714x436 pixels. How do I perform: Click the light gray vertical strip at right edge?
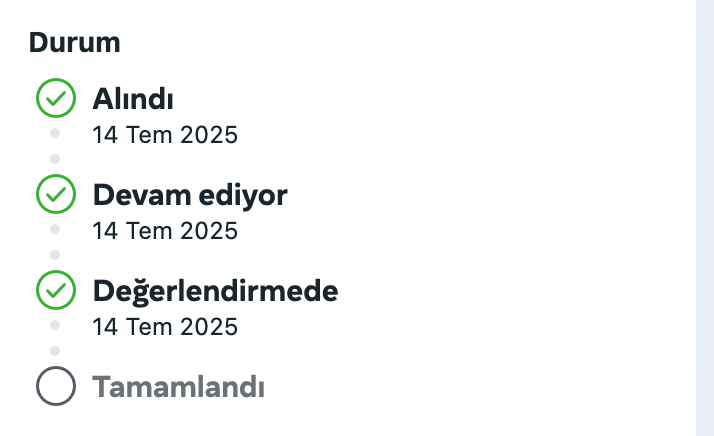[705, 218]
